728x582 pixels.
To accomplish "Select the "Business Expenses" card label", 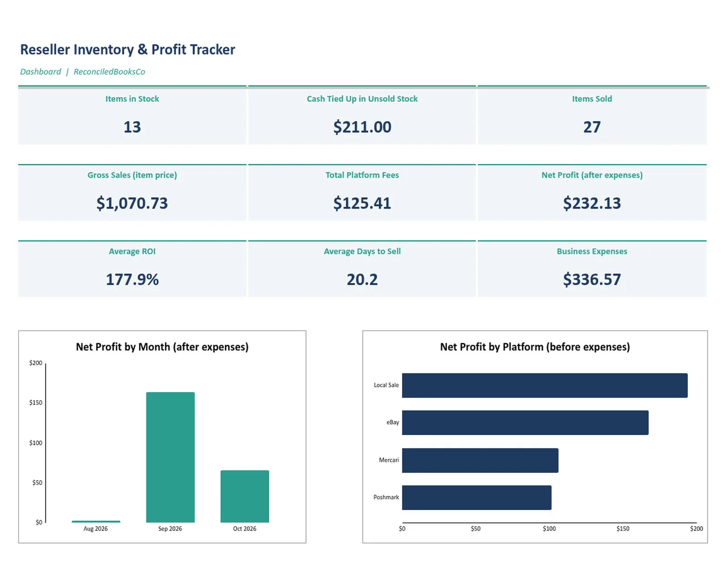I will (592, 251).
